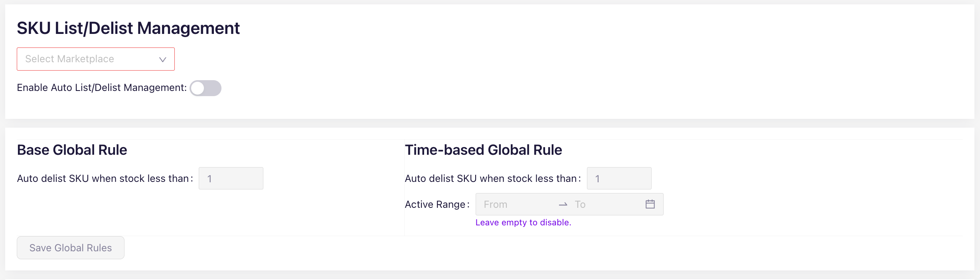Click the "Leave empty to disable." hint text
The height and width of the screenshot is (280, 980).
(523, 223)
